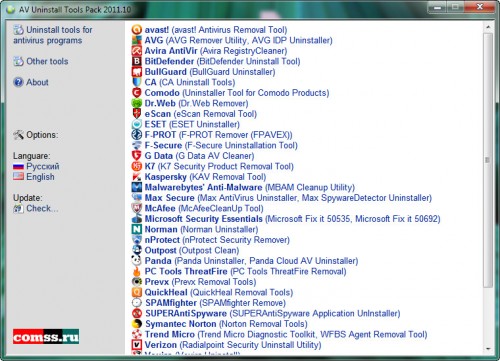Click the Comodo red shield icon

137,93
